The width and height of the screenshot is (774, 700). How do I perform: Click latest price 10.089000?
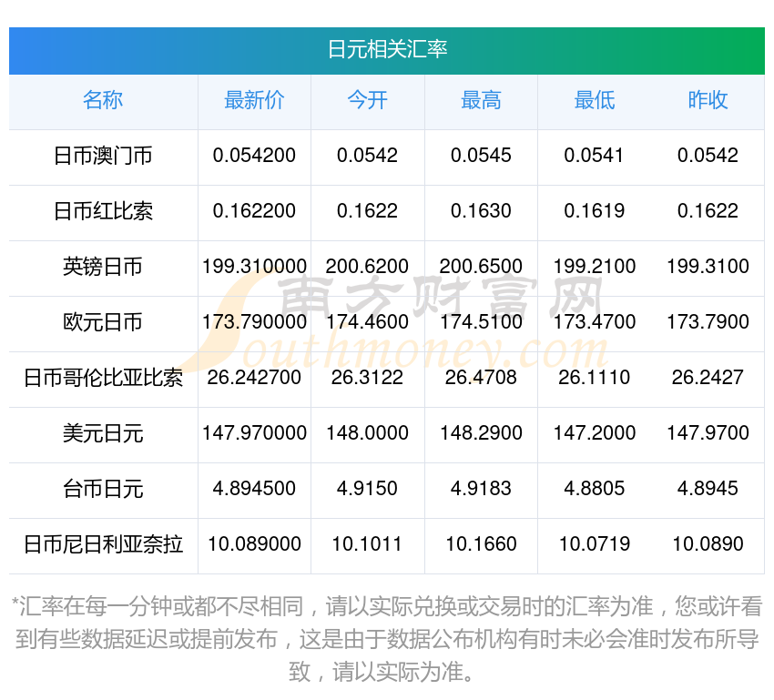(254, 544)
